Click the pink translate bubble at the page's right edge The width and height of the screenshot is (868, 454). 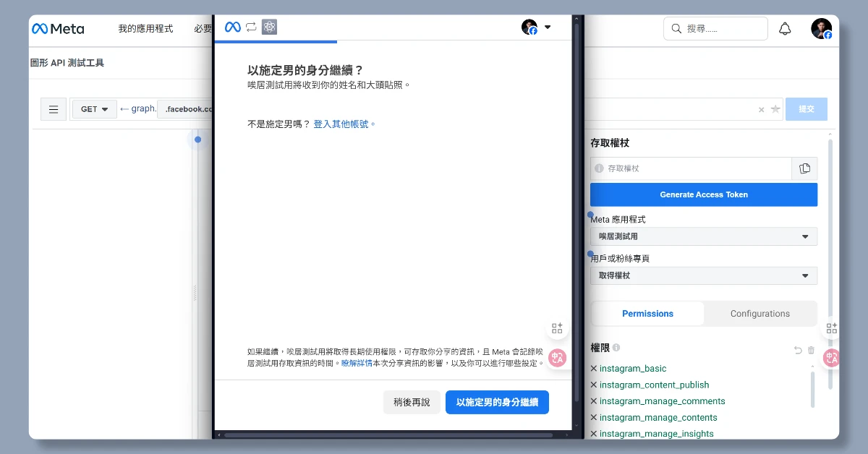832,357
